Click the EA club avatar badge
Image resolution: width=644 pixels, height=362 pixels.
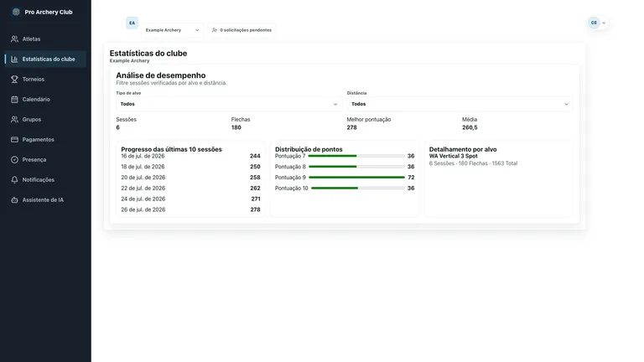[132, 23]
